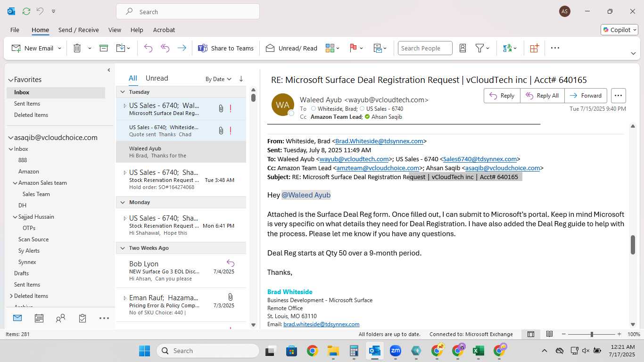This screenshot has width=644, height=362.
Task: Click the Delete trash icon in ribbon
Action: coord(77,48)
